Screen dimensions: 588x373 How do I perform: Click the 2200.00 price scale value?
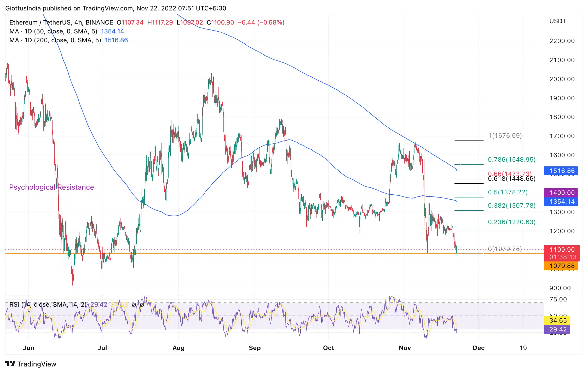562,41
